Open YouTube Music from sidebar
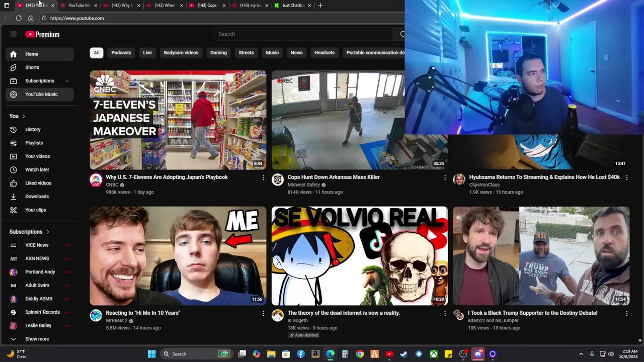 click(40, 94)
